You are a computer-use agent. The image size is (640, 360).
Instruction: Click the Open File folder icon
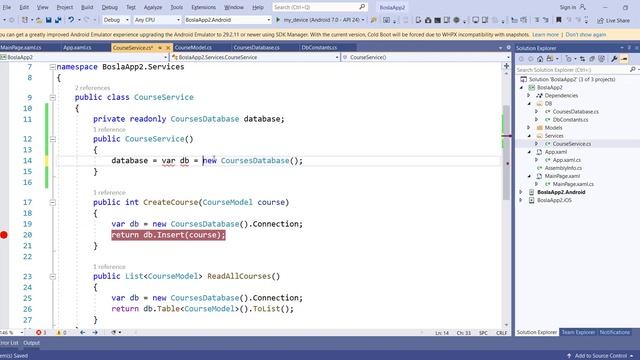coord(39,20)
